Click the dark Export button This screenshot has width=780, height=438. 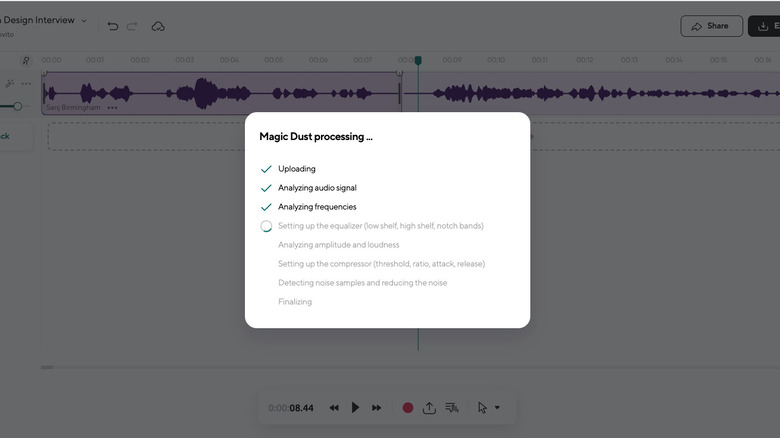[x=765, y=26]
